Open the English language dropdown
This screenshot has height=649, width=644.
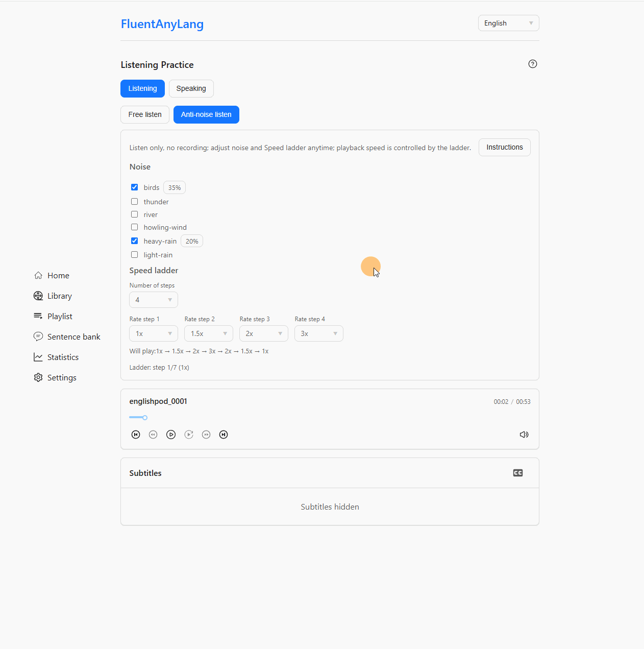[x=509, y=23]
